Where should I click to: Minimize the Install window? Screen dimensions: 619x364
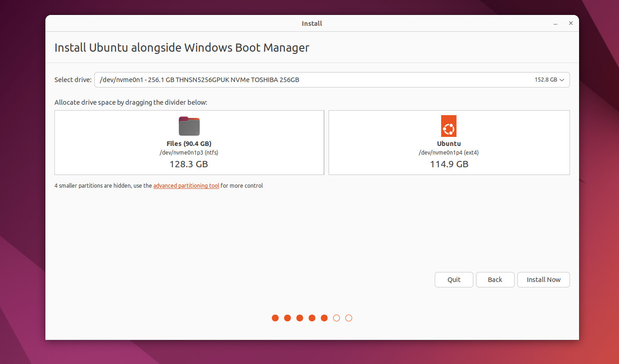(555, 23)
